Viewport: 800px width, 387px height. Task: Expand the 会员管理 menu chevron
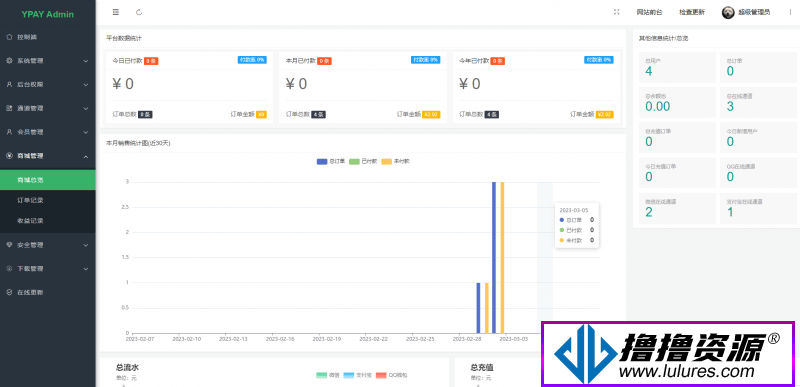point(86,132)
